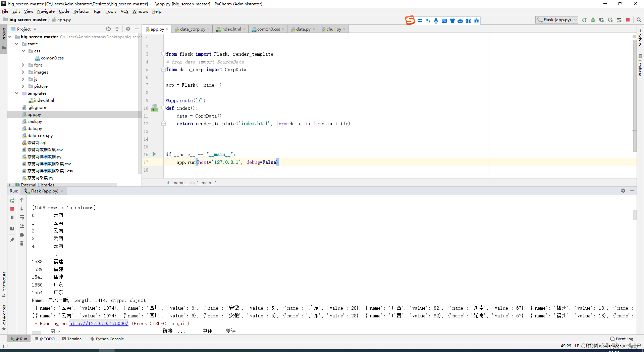
Task: Switch to the data_corp.py editor tab
Action: pos(192,29)
